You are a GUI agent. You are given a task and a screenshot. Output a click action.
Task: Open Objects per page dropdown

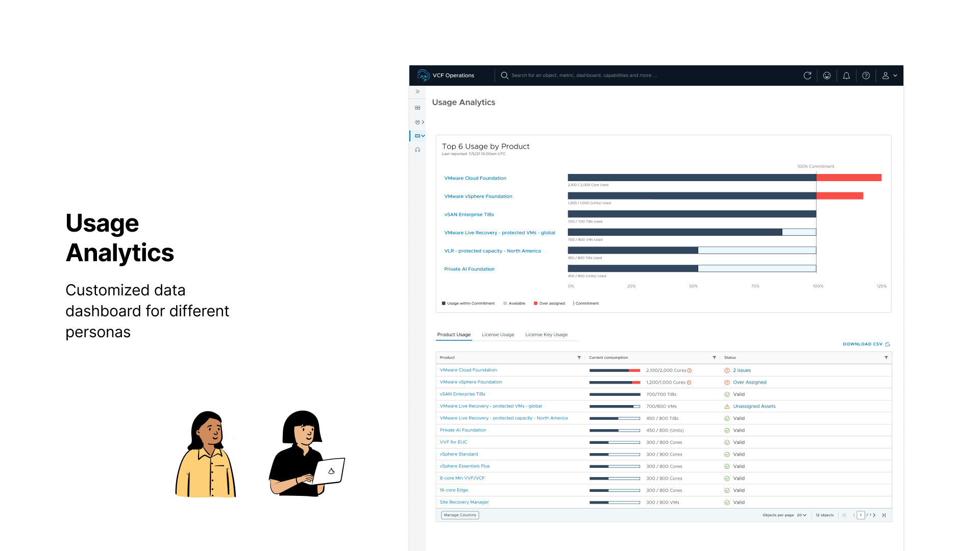pyautogui.click(x=802, y=515)
